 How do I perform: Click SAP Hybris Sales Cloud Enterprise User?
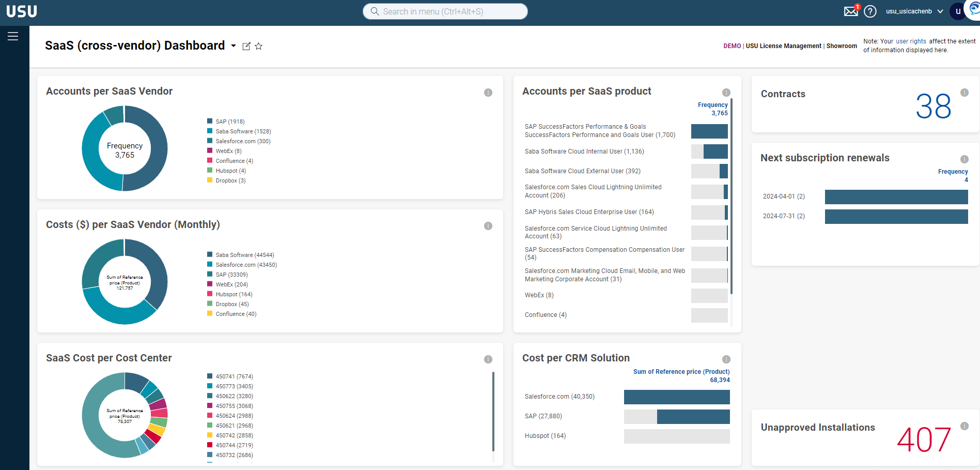[x=626, y=212]
